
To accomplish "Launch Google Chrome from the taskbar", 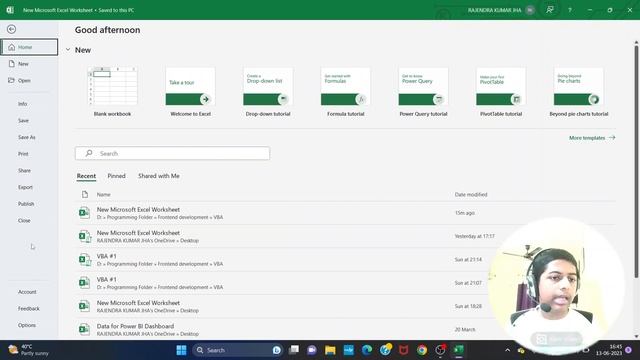I will pyautogui.click(x=422, y=350).
